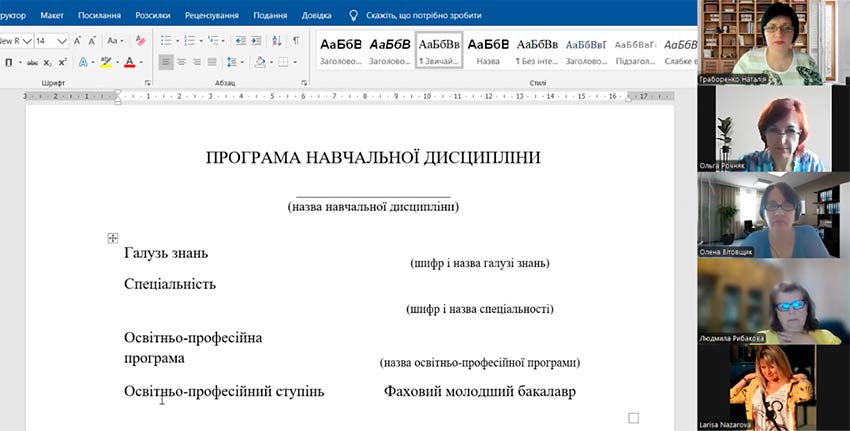
Task: Click the Clear All Formatting eraser icon
Action: pos(140,41)
